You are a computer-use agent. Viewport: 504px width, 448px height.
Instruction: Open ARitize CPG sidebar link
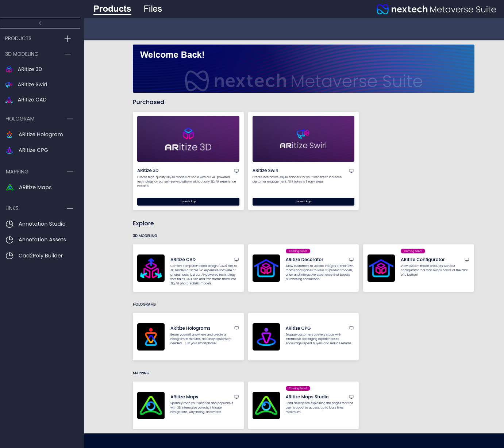(33, 150)
